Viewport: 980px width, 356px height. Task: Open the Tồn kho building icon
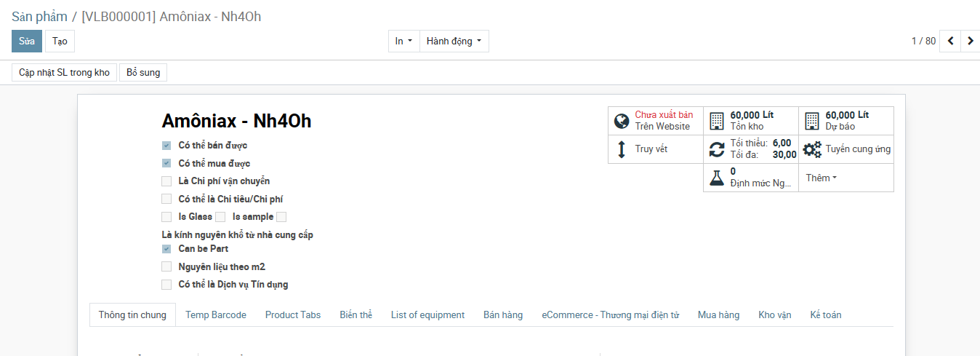point(717,121)
